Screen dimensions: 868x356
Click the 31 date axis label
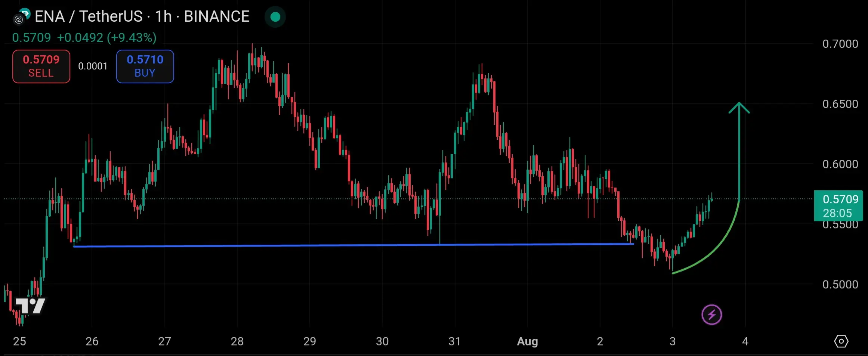click(455, 341)
